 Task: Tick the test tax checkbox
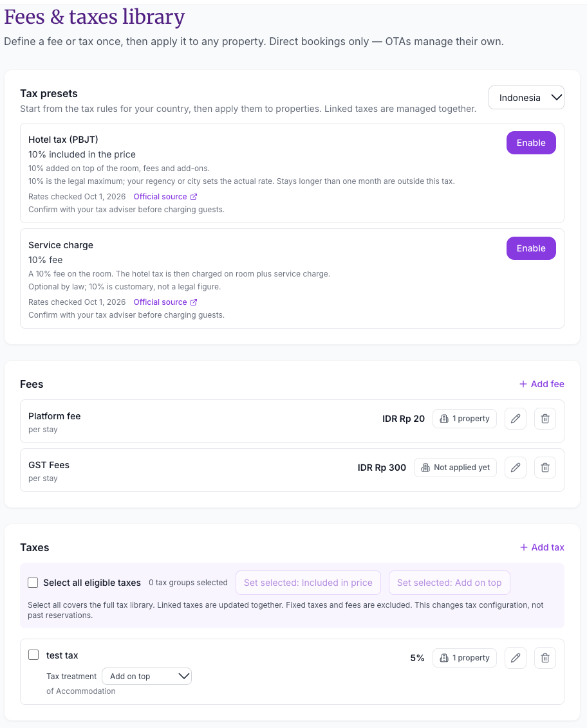click(33, 655)
